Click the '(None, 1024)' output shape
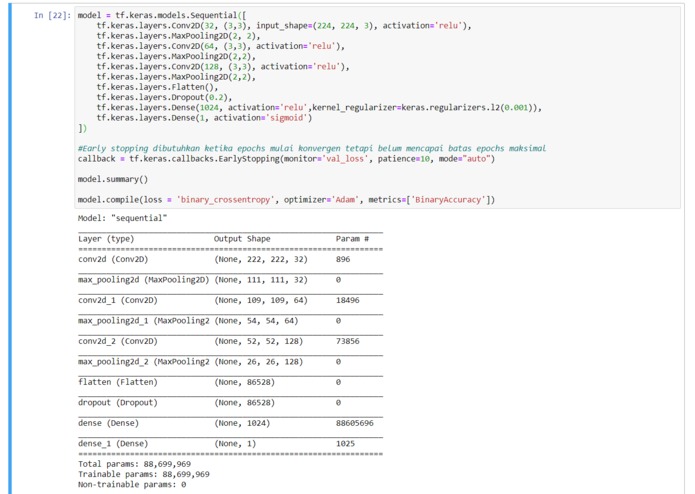The image size is (695, 494). tap(242, 423)
